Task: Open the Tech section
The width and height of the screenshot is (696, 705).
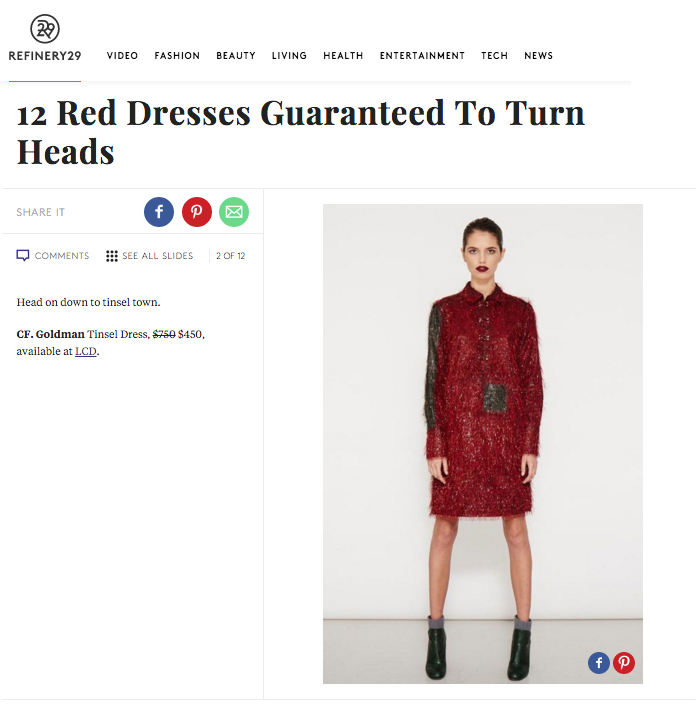Action: pos(495,56)
